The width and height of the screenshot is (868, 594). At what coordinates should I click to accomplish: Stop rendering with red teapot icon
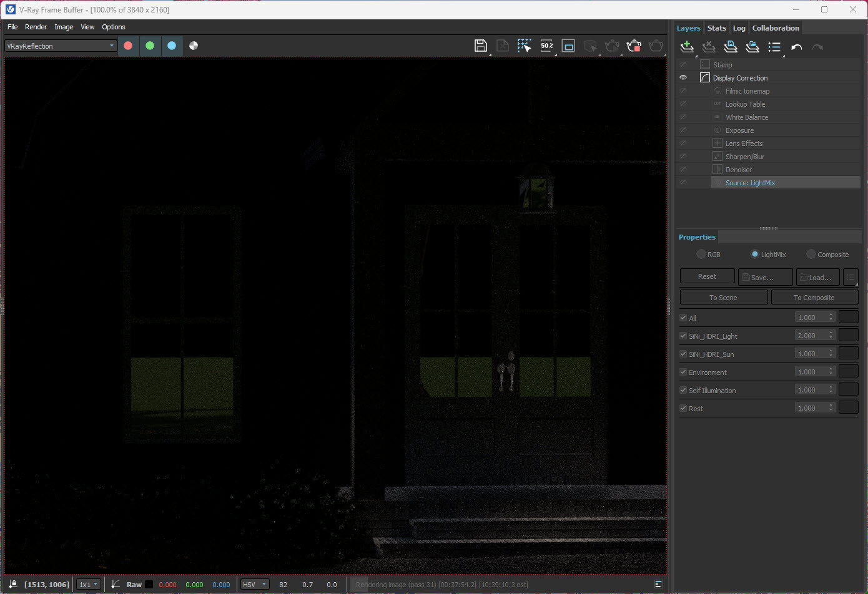(x=634, y=46)
